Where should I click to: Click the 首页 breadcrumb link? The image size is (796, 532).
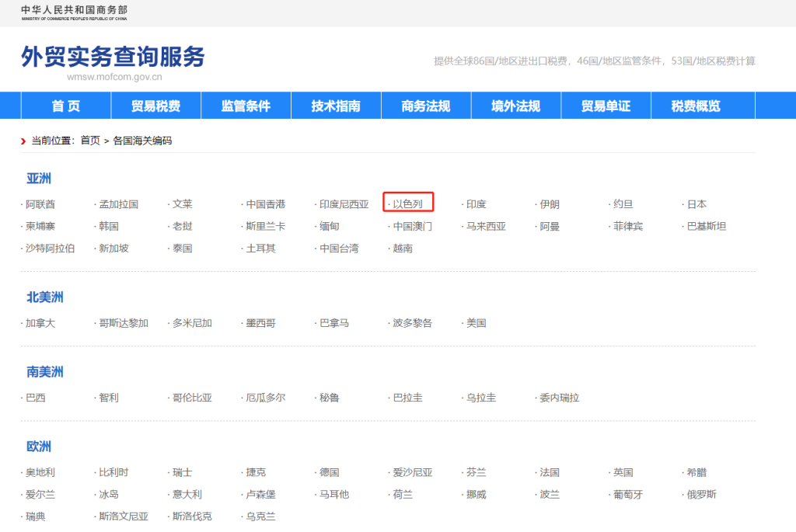click(x=90, y=141)
